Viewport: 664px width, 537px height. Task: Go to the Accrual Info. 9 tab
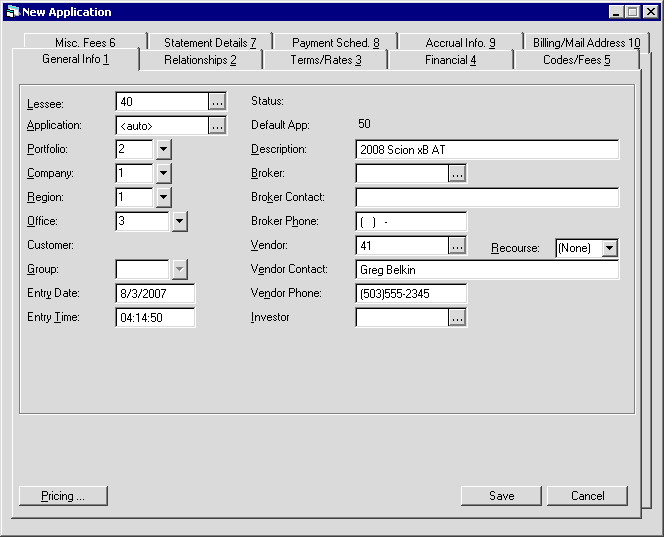pyautogui.click(x=460, y=42)
